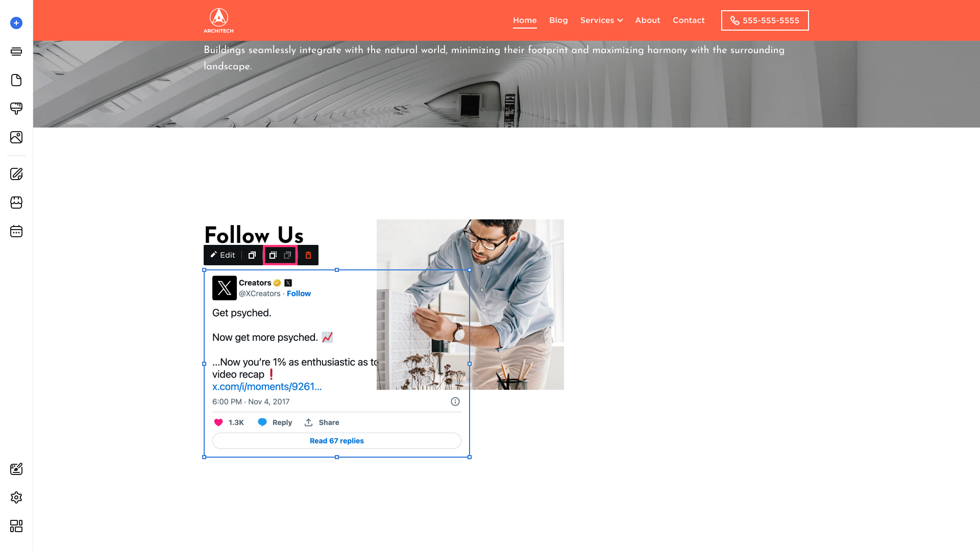
Task: Click Read 67 replies link
Action: (337, 441)
